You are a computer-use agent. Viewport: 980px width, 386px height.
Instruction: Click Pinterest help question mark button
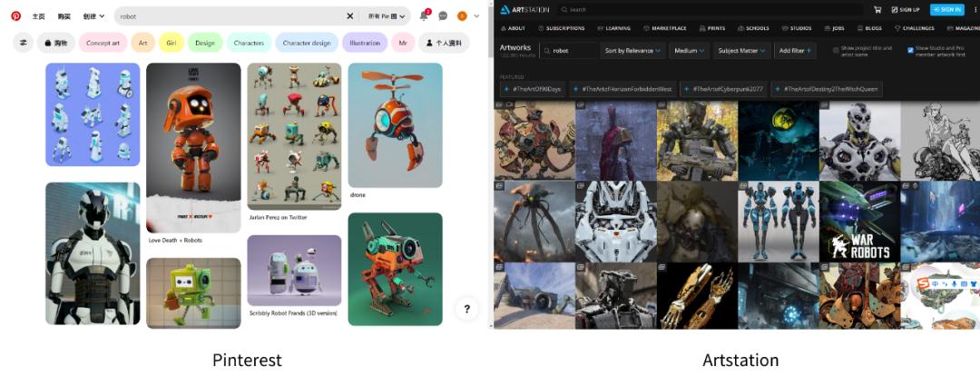tap(466, 309)
